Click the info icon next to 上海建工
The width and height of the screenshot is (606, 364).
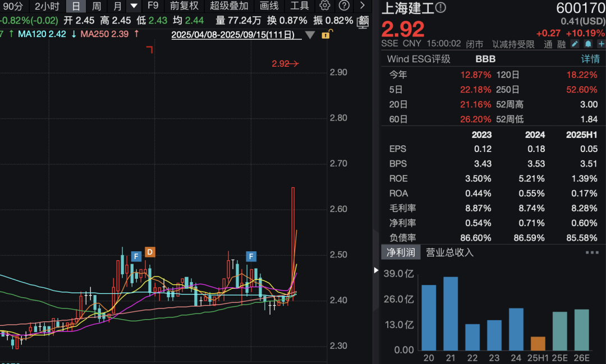tap(440, 7)
